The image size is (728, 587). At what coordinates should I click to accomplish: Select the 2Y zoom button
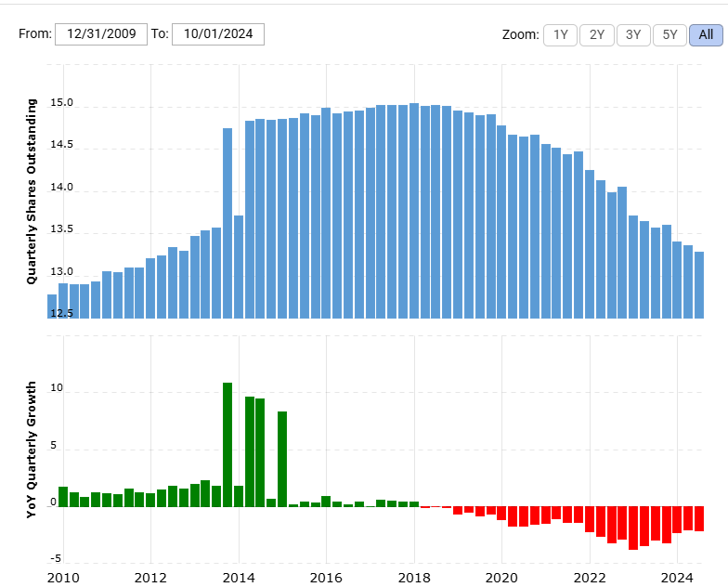597,35
